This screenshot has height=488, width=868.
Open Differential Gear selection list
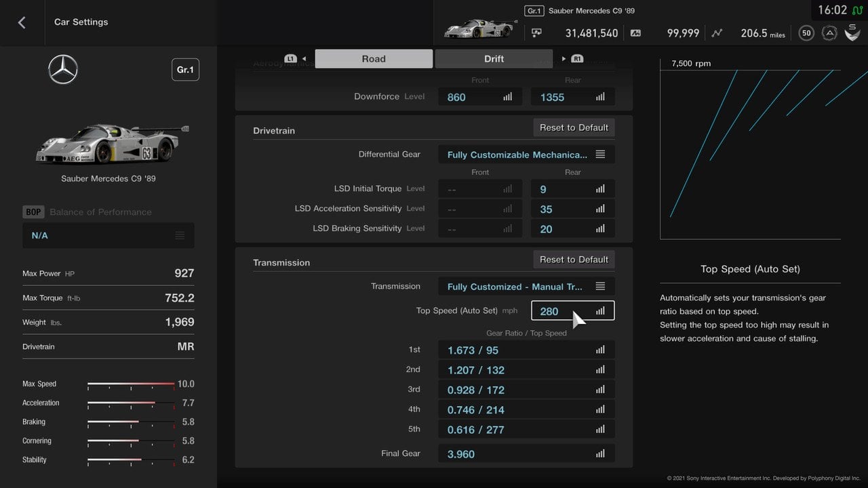[x=526, y=155]
